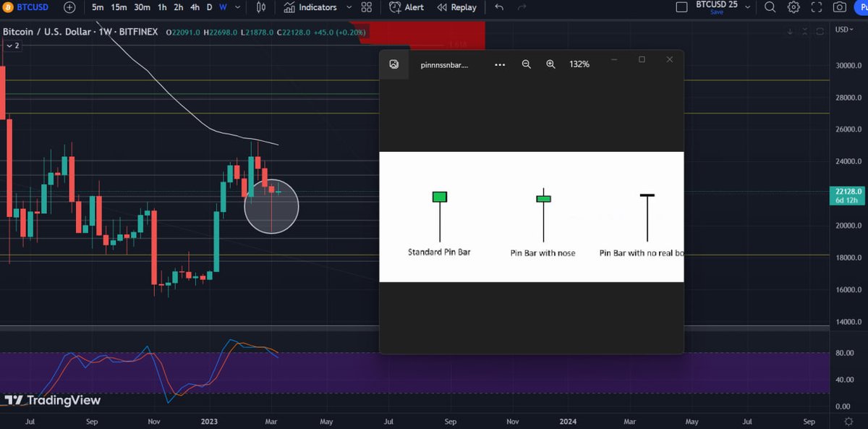Start bar Replay mode
The width and height of the screenshot is (868, 429).
pos(456,7)
